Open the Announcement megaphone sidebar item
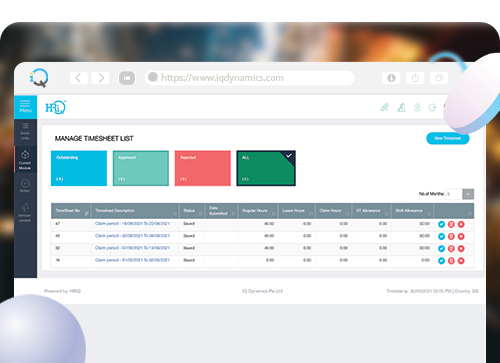500x363 pixels. coord(25,212)
